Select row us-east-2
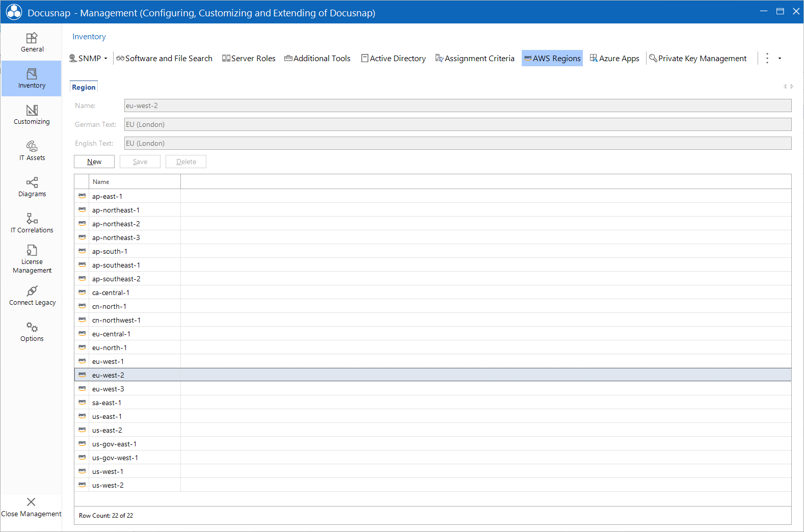804x532 pixels. pyautogui.click(x=433, y=430)
